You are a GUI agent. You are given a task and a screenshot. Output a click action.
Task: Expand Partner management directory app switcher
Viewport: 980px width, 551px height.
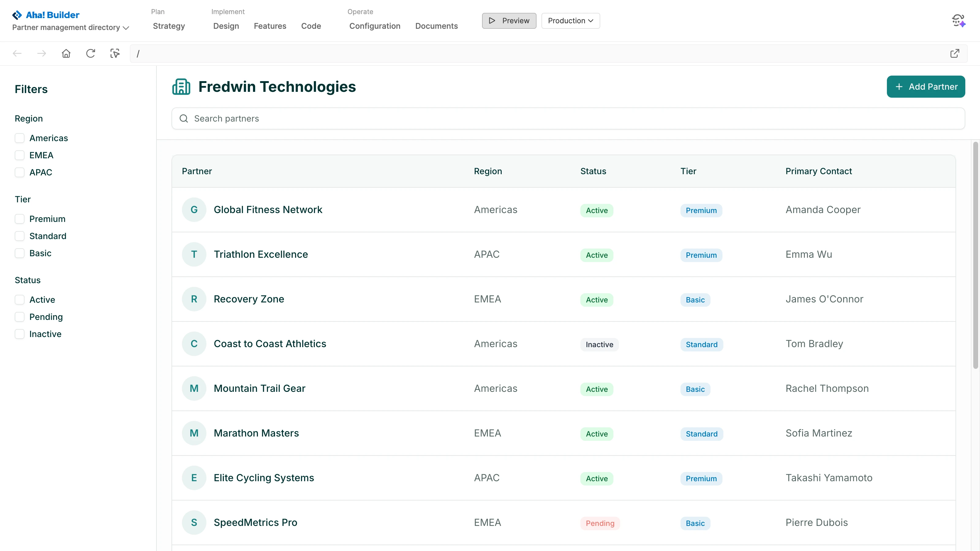coord(71,27)
